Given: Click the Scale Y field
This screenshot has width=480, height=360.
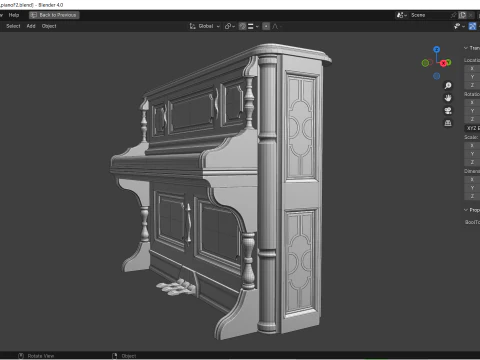Looking at the screenshot, I should pyautogui.click(x=472, y=154).
